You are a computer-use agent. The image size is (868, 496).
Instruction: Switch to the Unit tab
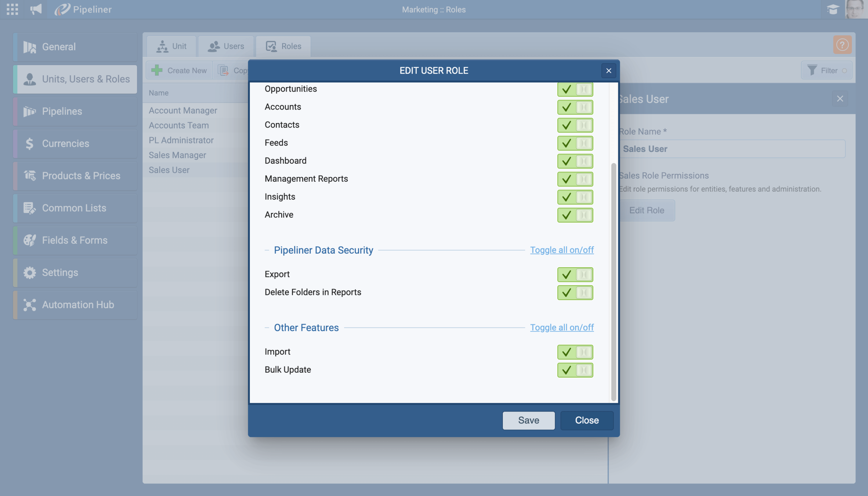pyautogui.click(x=171, y=46)
